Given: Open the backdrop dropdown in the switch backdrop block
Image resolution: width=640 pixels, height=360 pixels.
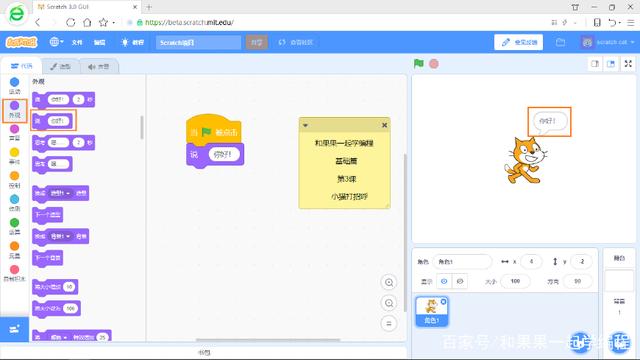Looking at the screenshot, I should (x=60, y=236).
